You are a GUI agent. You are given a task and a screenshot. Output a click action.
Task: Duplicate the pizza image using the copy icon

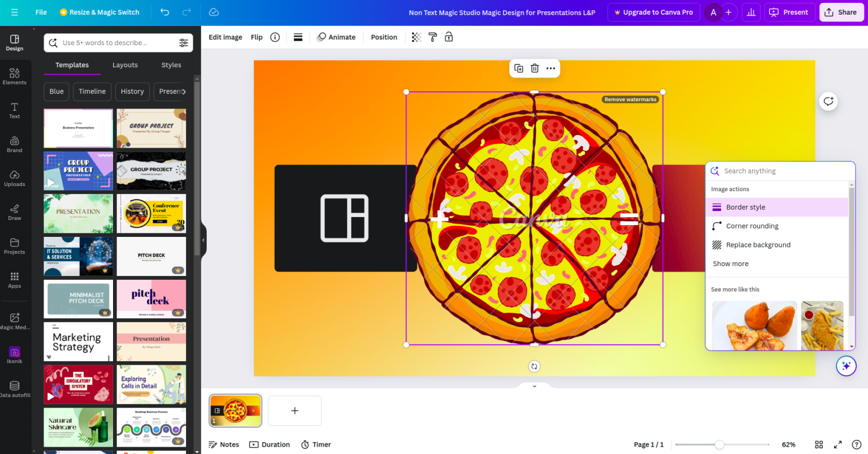click(x=519, y=68)
